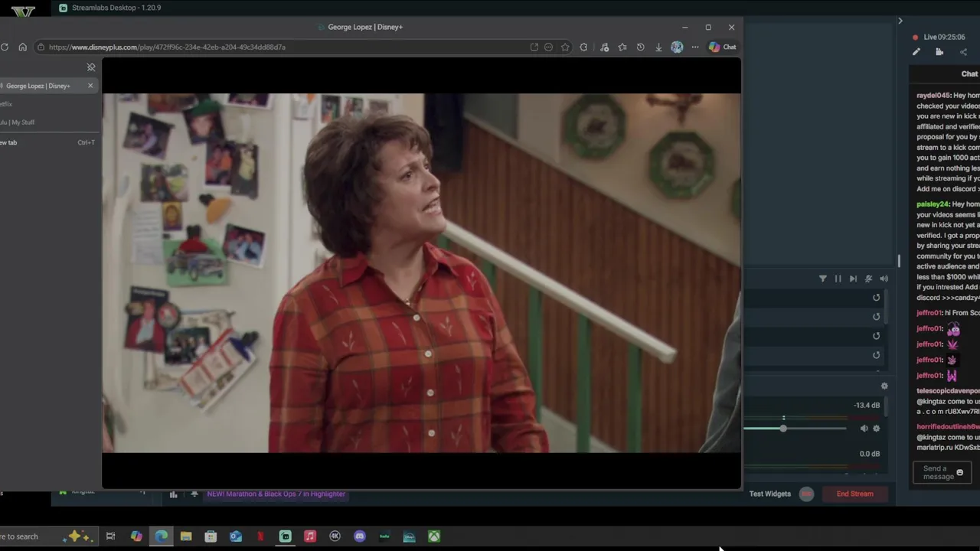Open the Xbox app from the taskbar
The height and width of the screenshot is (551, 980).
point(434,536)
